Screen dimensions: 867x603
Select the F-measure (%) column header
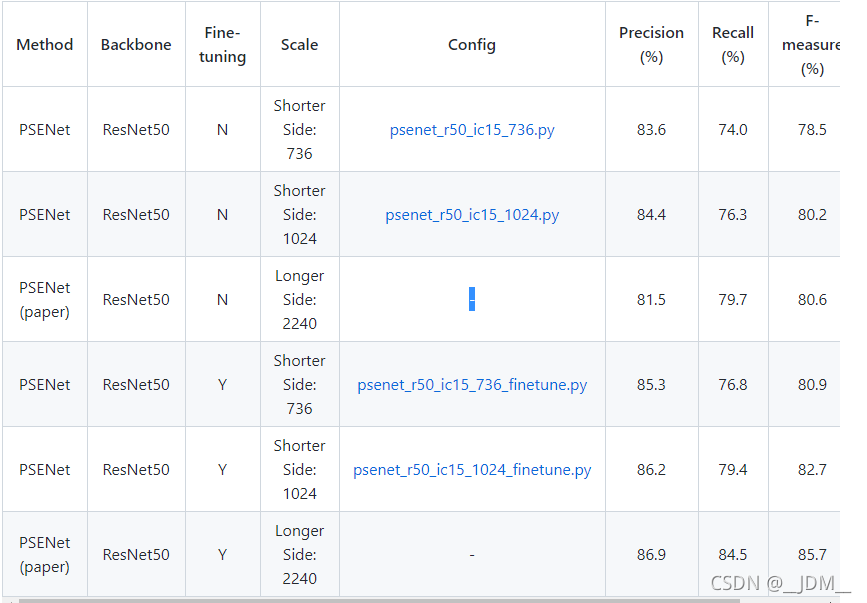pos(811,45)
